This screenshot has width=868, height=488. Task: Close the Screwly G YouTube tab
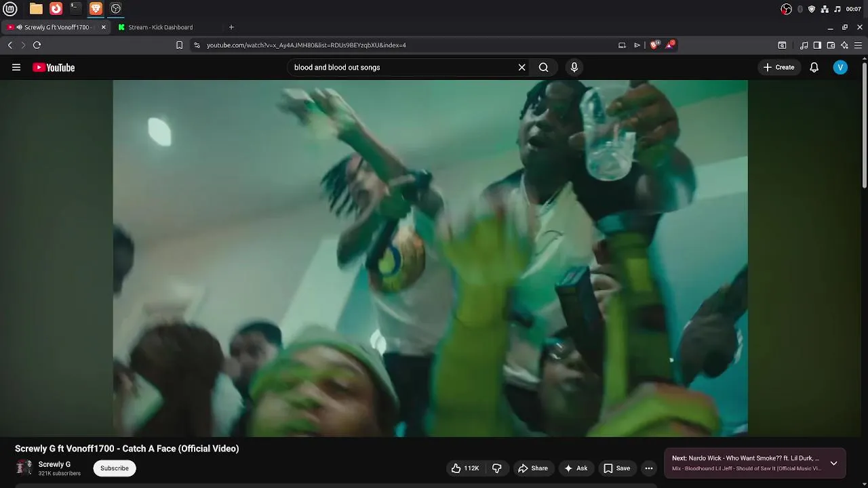point(103,27)
